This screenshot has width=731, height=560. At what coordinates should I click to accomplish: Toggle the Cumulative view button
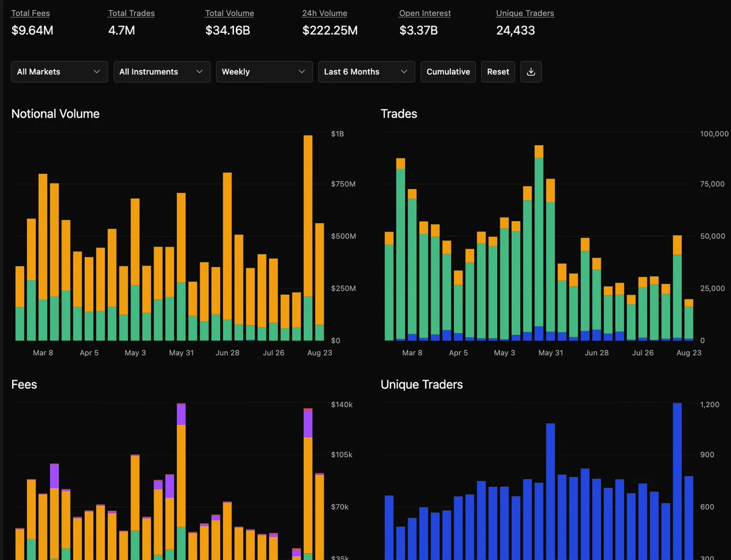(448, 72)
